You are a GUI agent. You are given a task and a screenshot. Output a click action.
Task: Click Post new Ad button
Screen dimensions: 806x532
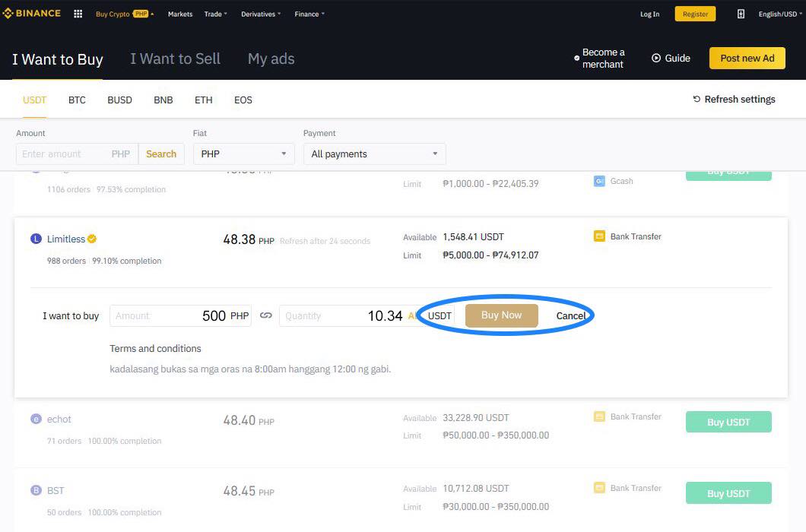pyautogui.click(x=747, y=58)
